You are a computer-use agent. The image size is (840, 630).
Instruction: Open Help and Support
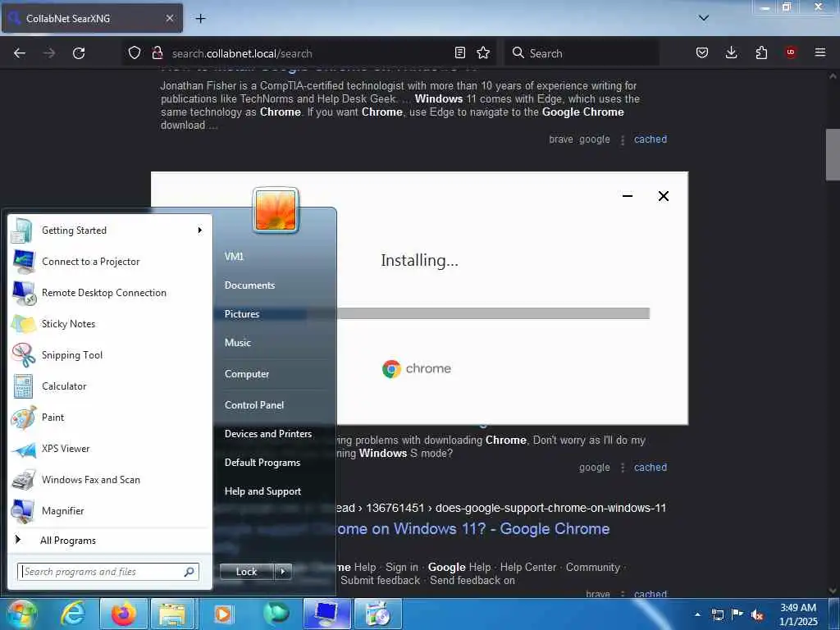(x=263, y=491)
